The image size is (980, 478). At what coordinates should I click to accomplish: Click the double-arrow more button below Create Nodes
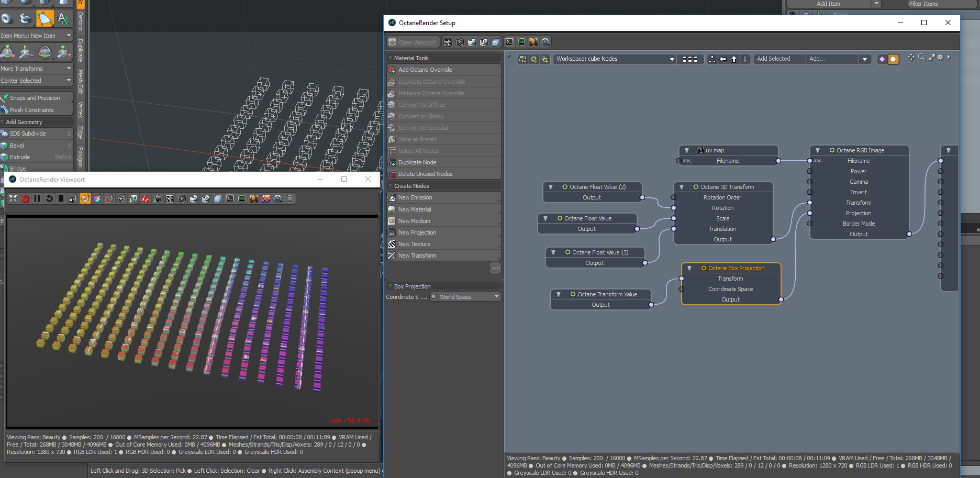click(x=495, y=268)
